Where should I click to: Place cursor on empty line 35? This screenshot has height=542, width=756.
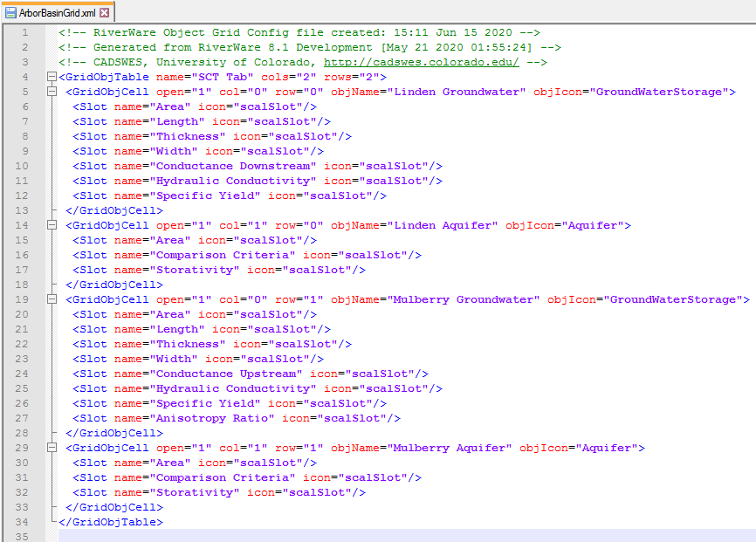coord(349,536)
